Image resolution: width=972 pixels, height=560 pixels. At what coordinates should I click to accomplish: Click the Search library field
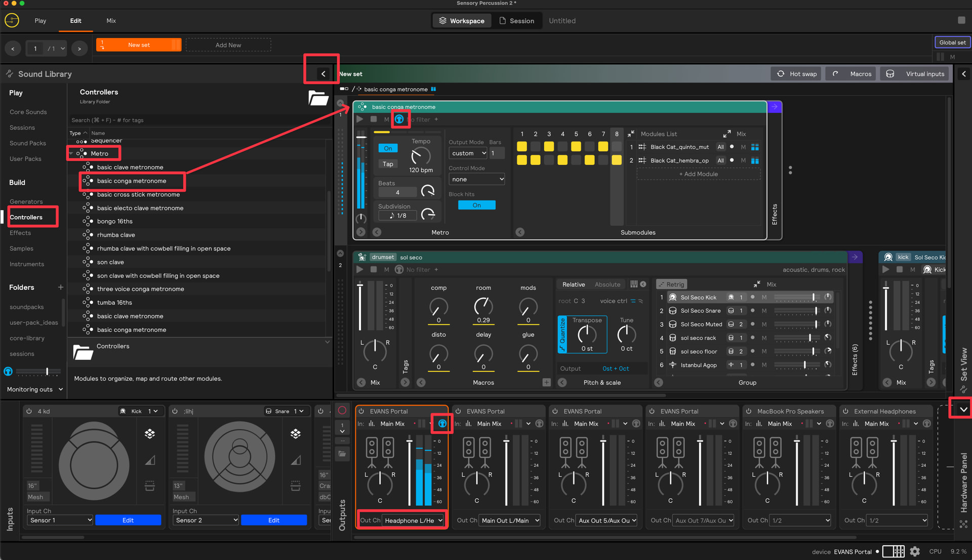tap(200, 120)
